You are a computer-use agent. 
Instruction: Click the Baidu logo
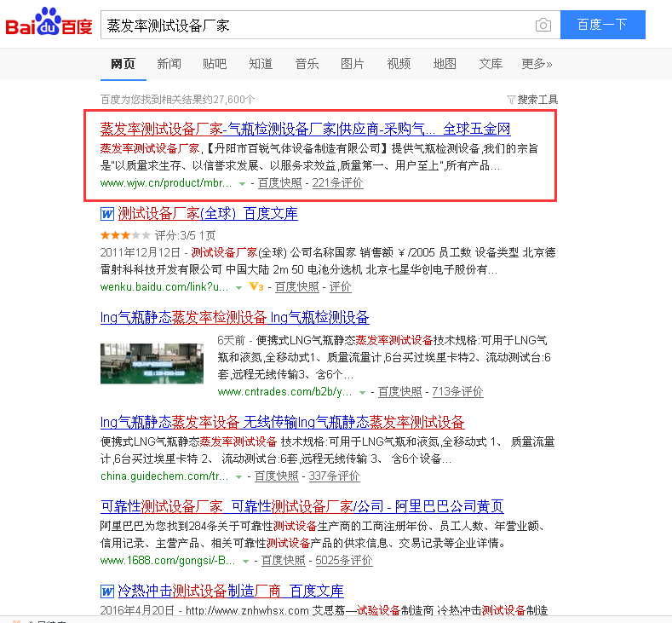pos(49,22)
